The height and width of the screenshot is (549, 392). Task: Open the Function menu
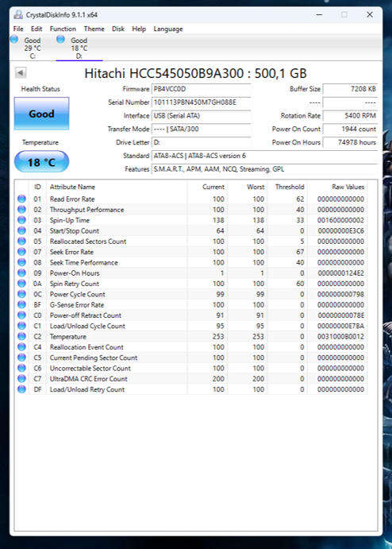pos(63,29)
